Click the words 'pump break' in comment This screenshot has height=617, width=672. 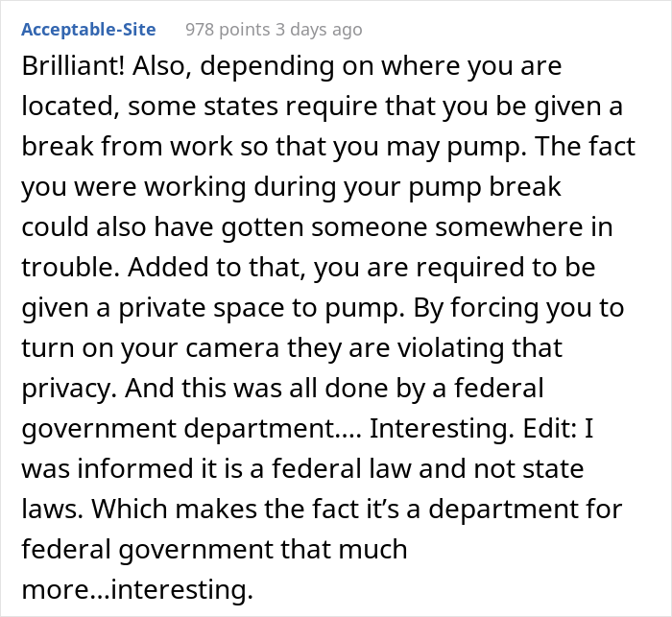coord(484,187)
